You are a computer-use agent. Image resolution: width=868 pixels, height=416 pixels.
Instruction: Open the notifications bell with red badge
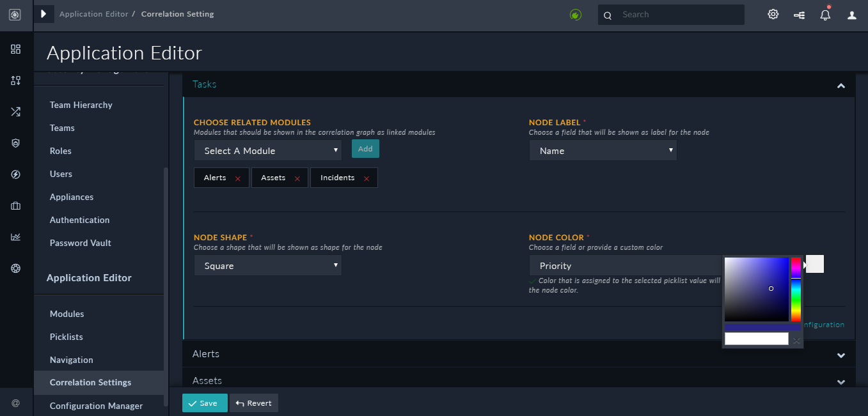(x=825, y=14)
